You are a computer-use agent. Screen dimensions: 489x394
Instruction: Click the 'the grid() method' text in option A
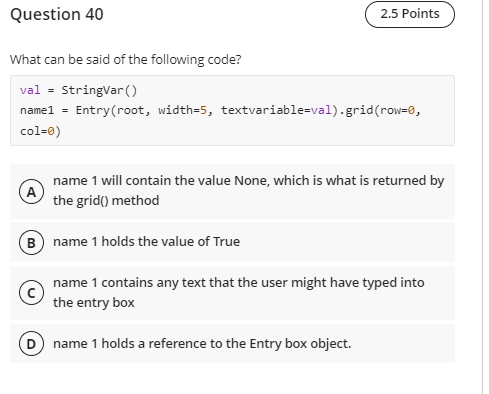click(106, 201)
